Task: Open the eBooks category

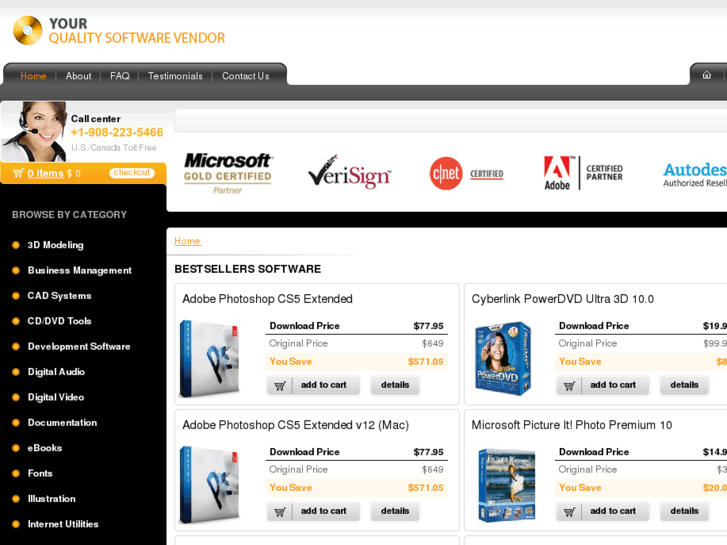Action: (45, 448)
